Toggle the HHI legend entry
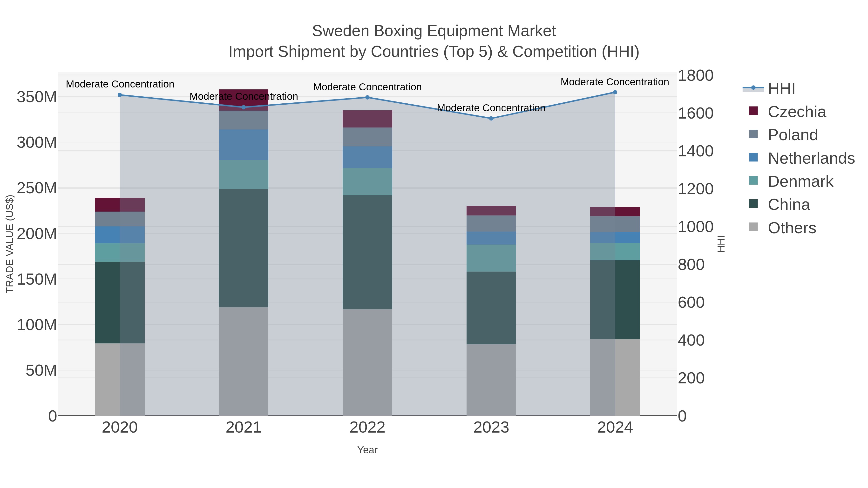The image size is (868, 488). (769, 88)
